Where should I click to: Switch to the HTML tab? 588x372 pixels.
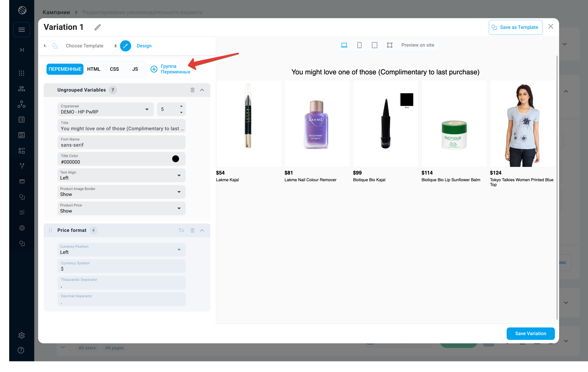coord(94,69)
